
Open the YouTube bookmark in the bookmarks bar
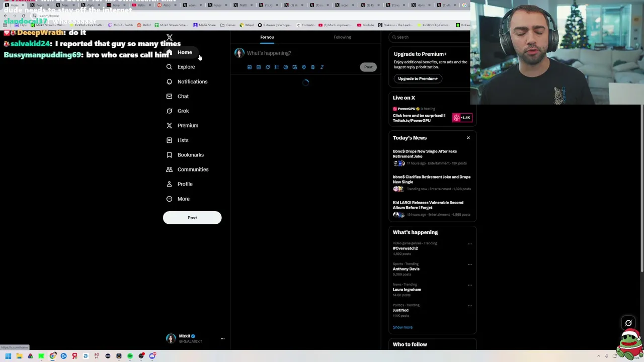click(x=366, y=25)
